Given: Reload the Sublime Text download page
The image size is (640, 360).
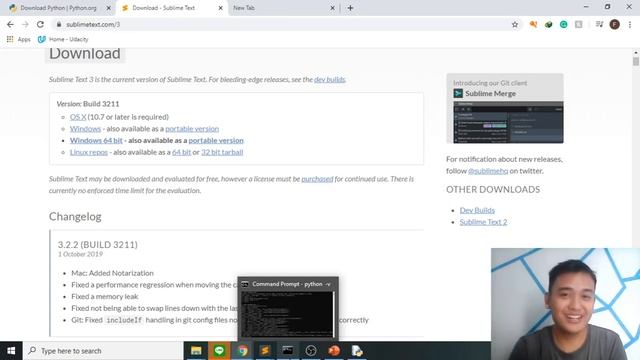Looking at the screenshot, I should pos(40,24).
